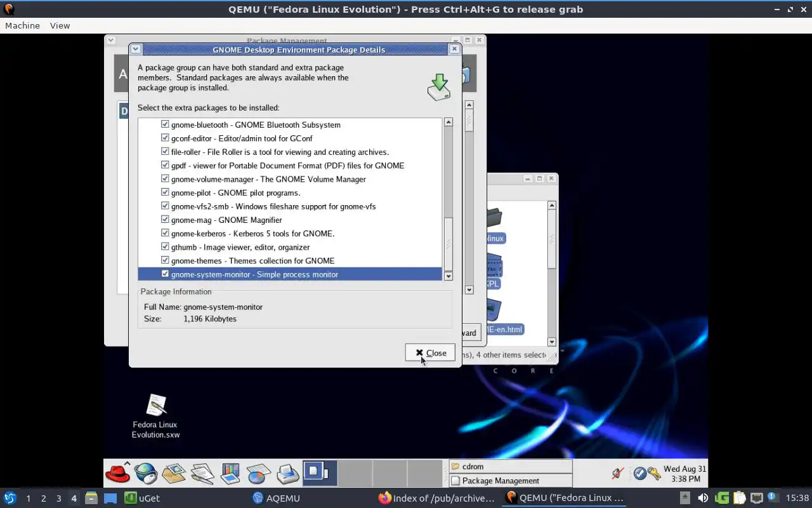Switch to Package Management in panel list

511,481
